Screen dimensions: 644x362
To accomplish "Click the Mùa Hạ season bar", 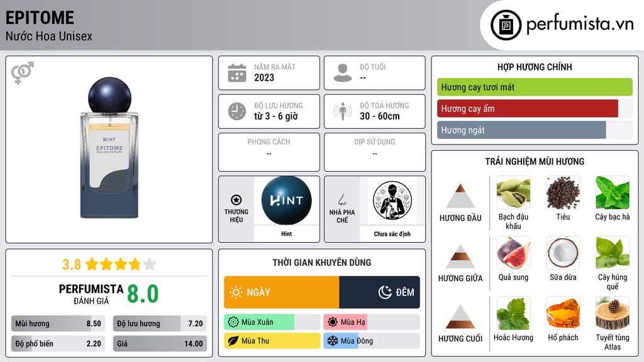I will coord(372,322).
